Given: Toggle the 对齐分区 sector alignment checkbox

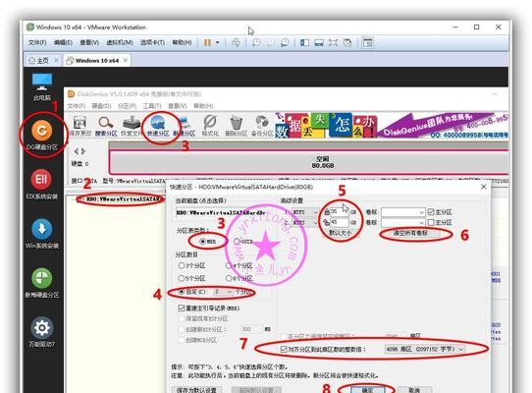Looking at the screenshot, I should (284, 349).
